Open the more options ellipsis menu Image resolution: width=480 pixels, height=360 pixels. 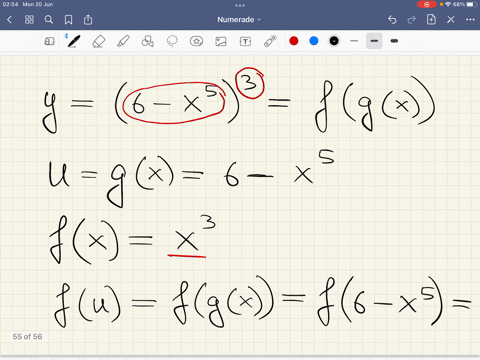[x=470, y=20]
